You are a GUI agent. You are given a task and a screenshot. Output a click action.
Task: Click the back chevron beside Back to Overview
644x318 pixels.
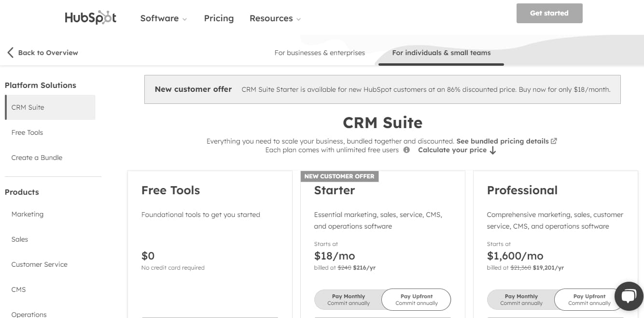(x=10, y=53)
